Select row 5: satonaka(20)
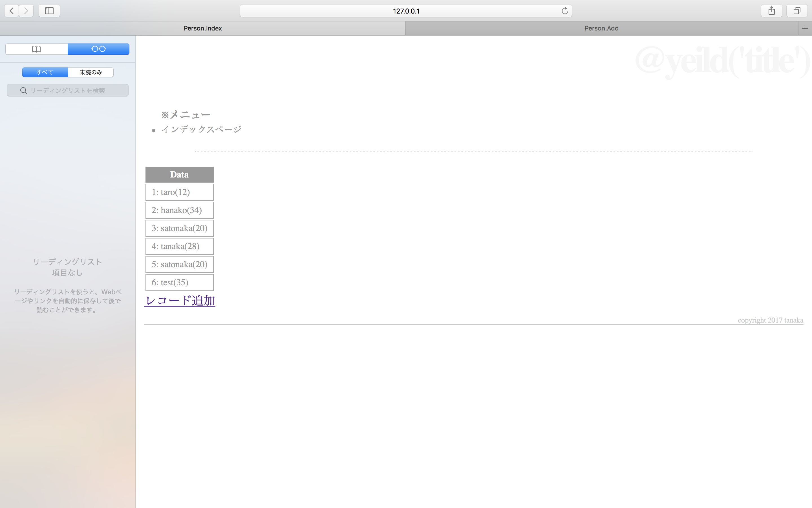812x508 pixels. (x=180, y=264)
